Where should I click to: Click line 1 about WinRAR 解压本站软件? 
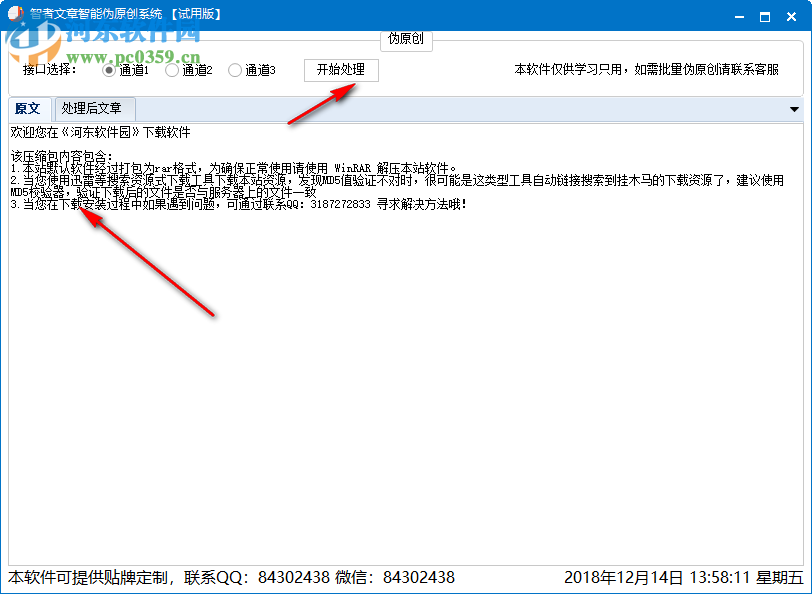pos(234,168)
